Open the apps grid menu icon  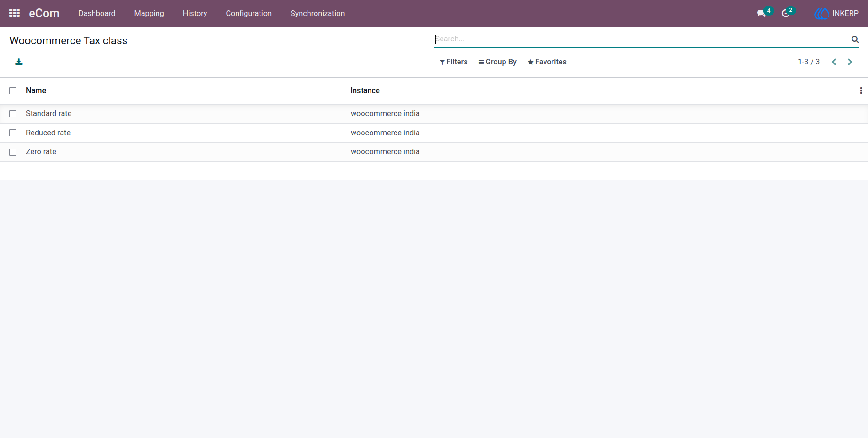(x=15, y=13)
